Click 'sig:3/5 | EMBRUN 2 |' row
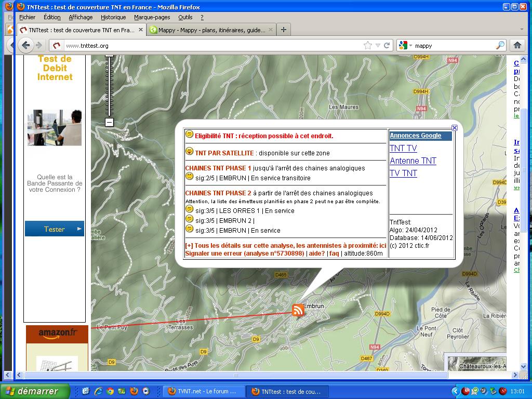The height and width of the screenshot is (399, 532). coord(220,220)
